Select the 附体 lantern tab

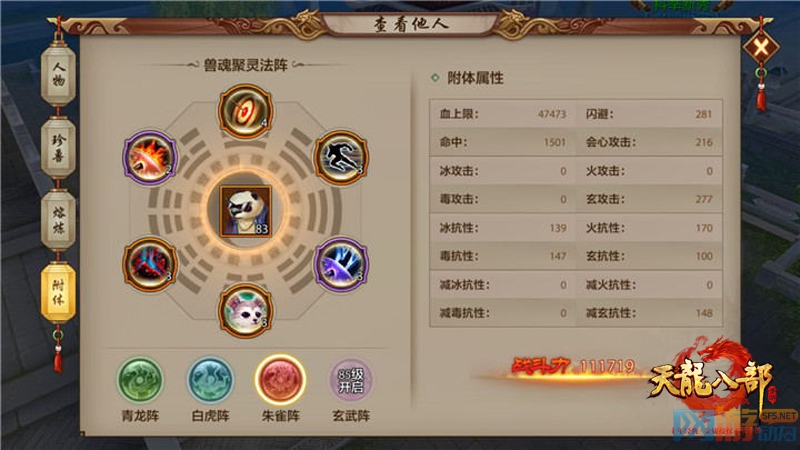(x=59, y=293)
